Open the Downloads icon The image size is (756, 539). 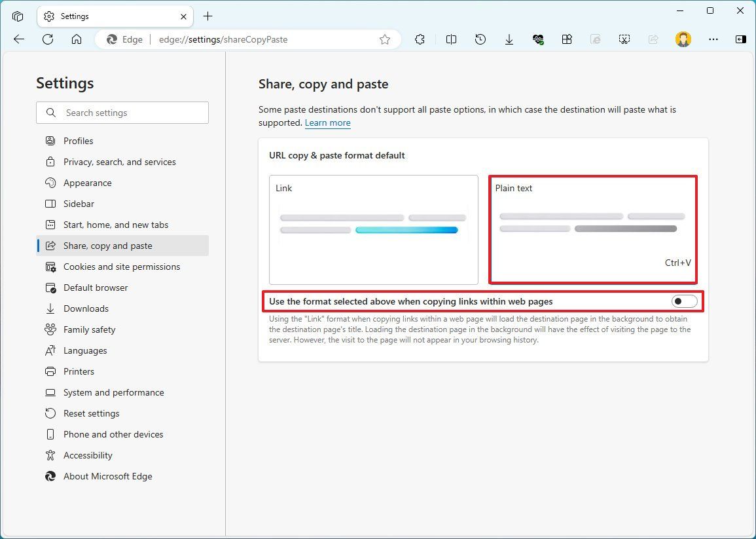coord(509,39)
